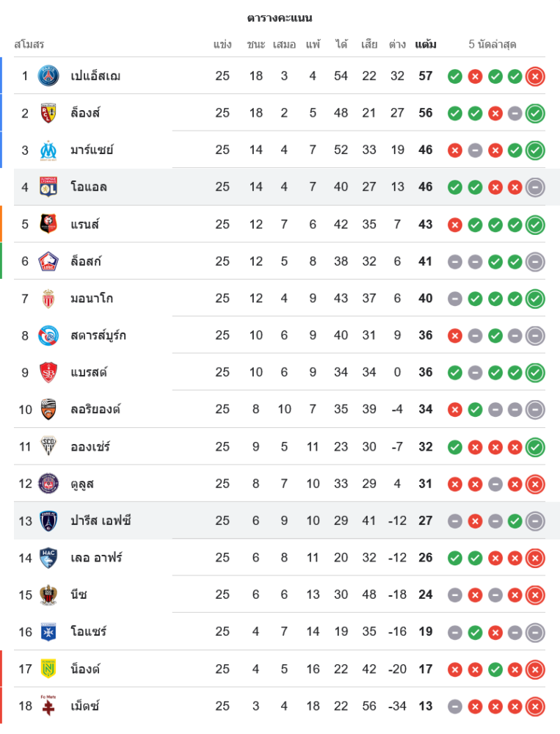Click PSG's latest match loss indicator
Screen dimensions: 560x734
point(536,76)
